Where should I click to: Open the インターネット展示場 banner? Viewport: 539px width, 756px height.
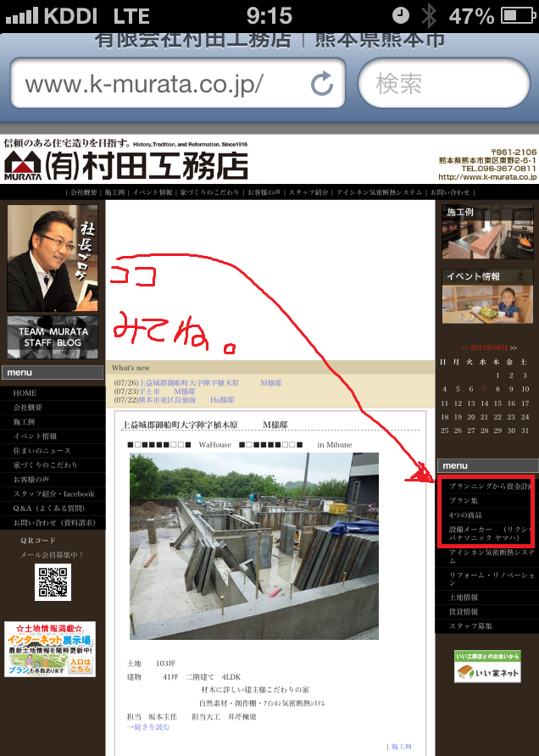coord(50,649)
